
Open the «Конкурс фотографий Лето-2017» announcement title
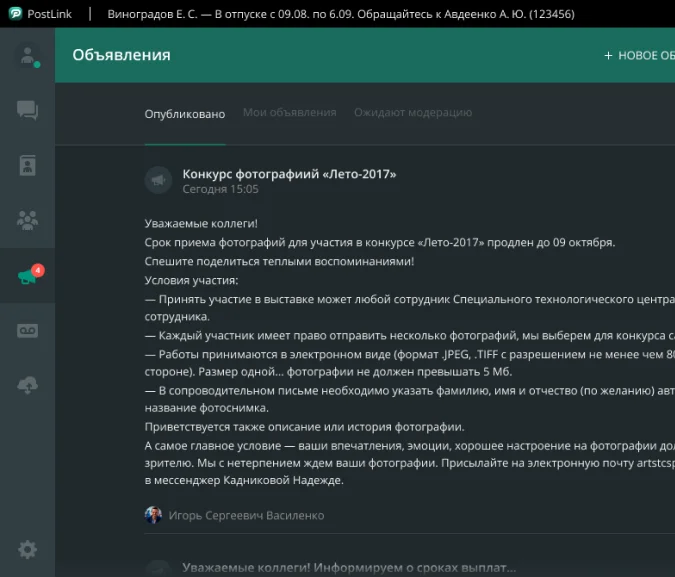point(289,174)
